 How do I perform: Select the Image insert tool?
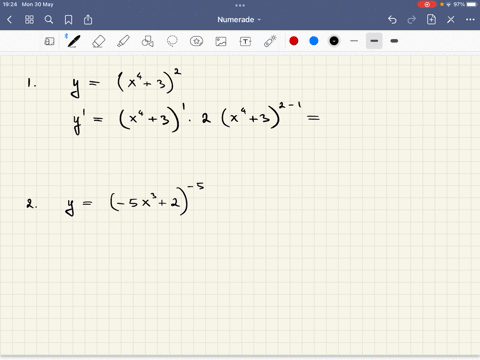coord(221,41)
